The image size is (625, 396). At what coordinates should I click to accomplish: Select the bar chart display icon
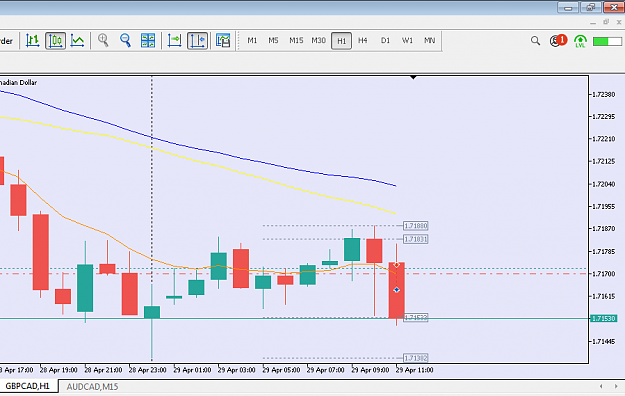point(33,41)
